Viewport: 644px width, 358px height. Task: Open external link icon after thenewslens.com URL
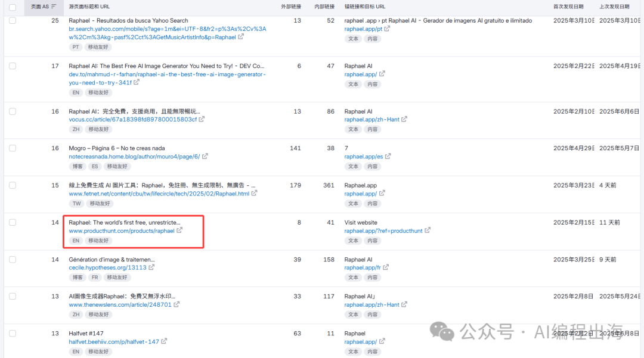pos(177,304)
